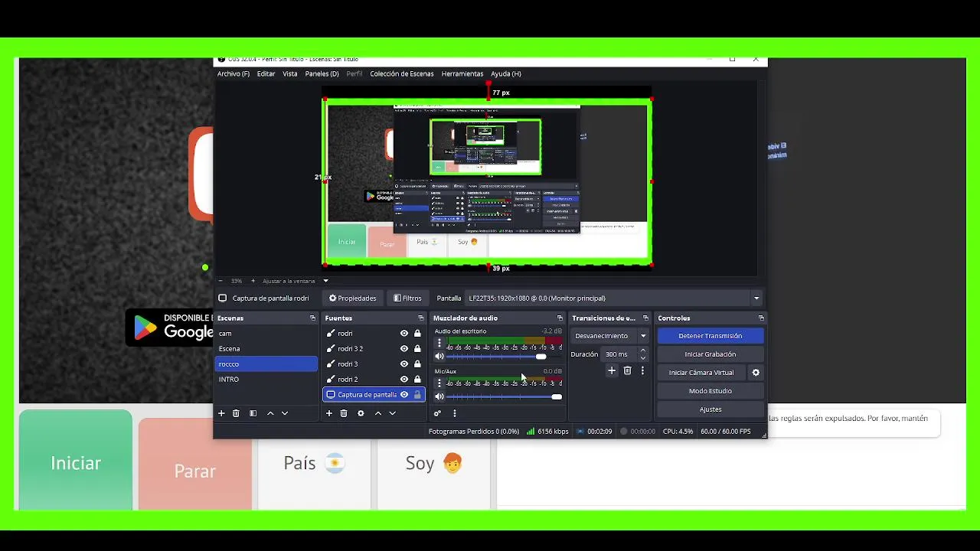Image resolution: width=980 pixels, height=551 pixels.
Task: Click Detener Transmisión button
Action: pyautogui.click(x=710, y=336)
